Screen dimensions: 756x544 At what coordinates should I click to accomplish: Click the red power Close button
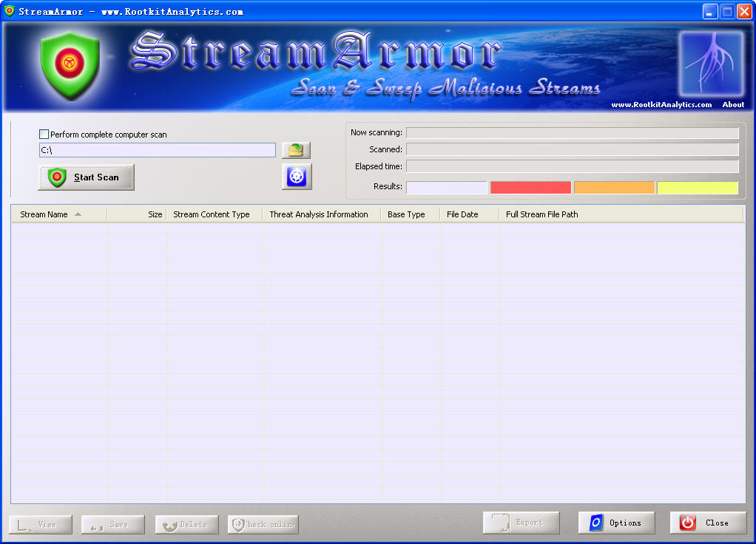coord(708,523)
